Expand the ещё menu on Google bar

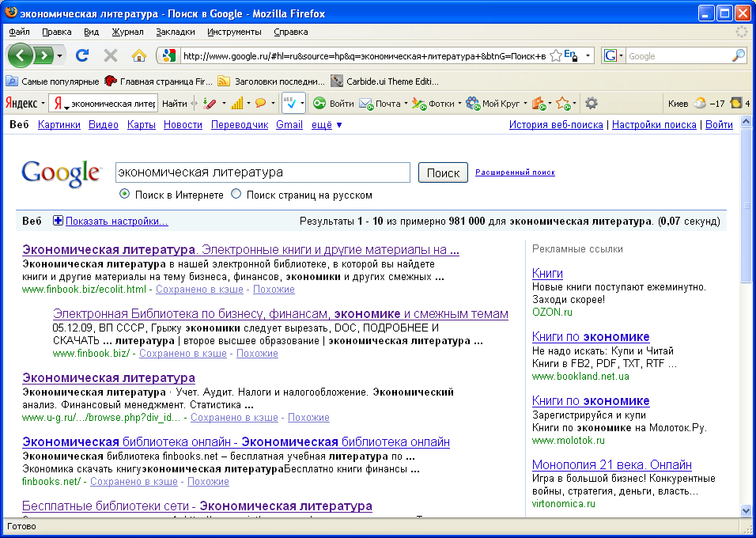[x=327, y=124]
